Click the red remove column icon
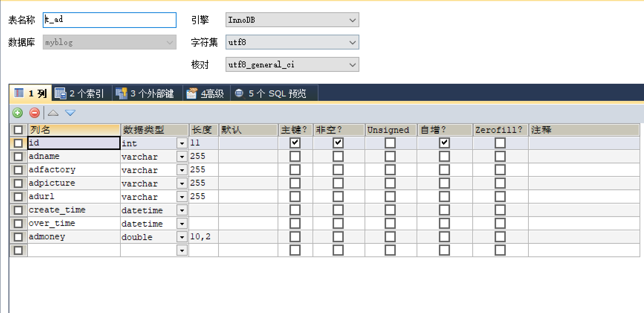Viewport: 644px width, 313px height. 35,113
